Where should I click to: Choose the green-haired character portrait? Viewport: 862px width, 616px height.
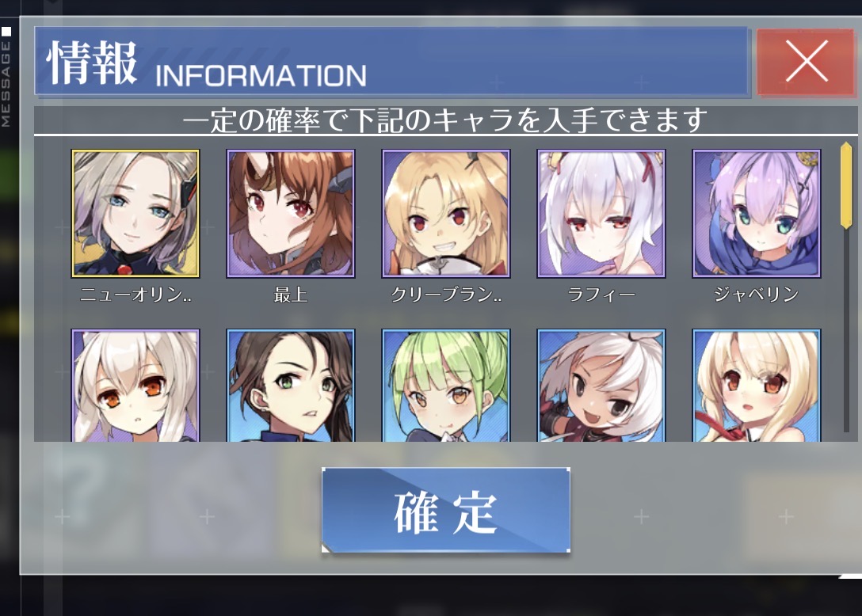click(x=446, y=386)
